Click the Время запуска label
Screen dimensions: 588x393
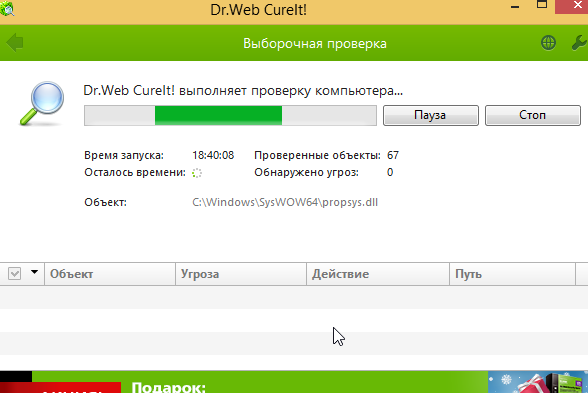coord(124,155)
